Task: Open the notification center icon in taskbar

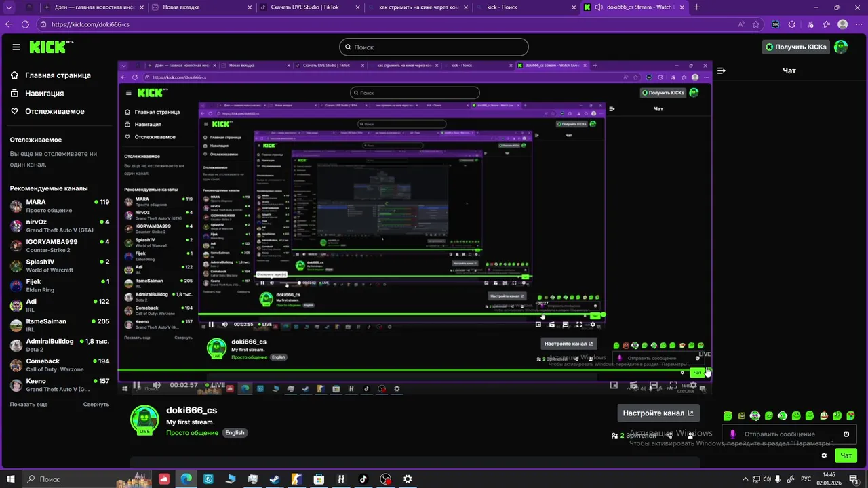Action: coord(854,479)
